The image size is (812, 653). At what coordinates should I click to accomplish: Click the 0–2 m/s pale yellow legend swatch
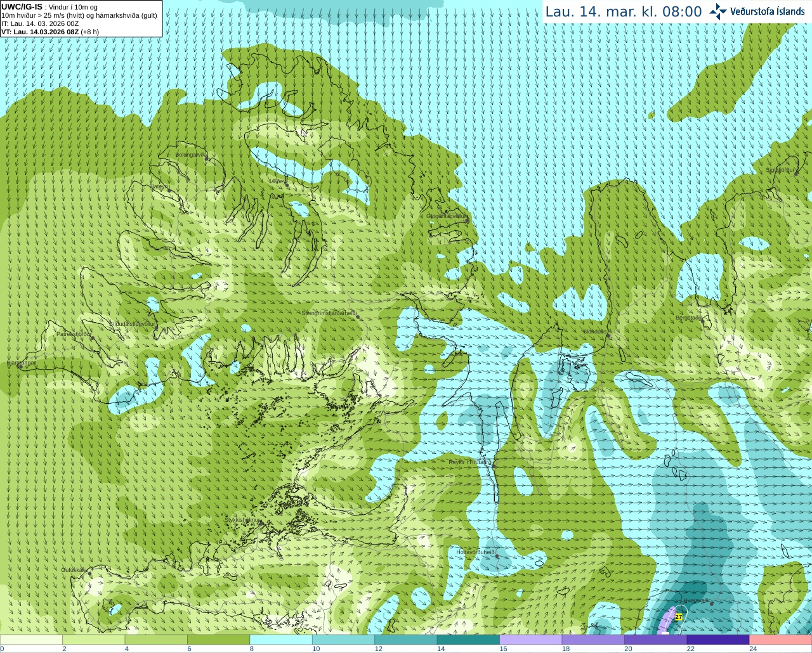click(31, 640)
